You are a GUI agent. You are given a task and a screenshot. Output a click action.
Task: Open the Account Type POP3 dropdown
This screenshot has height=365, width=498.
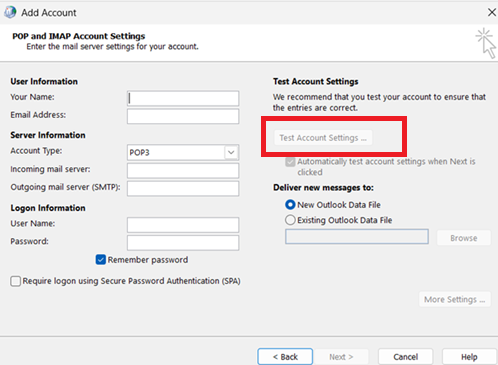(x=183, y=152)
